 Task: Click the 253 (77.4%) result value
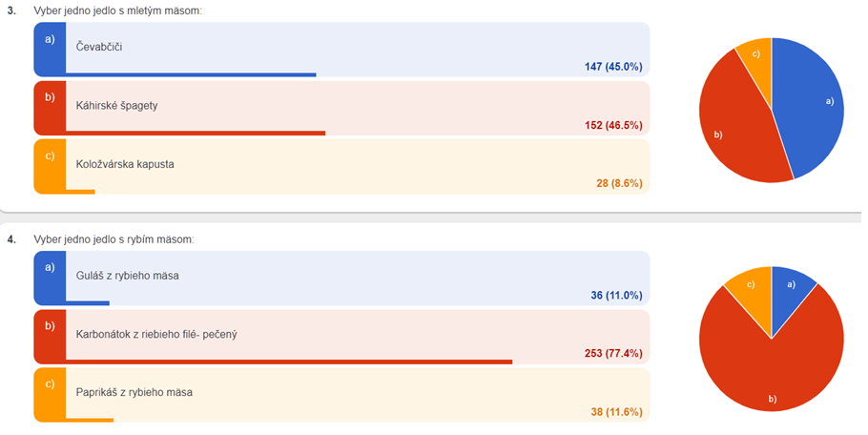613,353
